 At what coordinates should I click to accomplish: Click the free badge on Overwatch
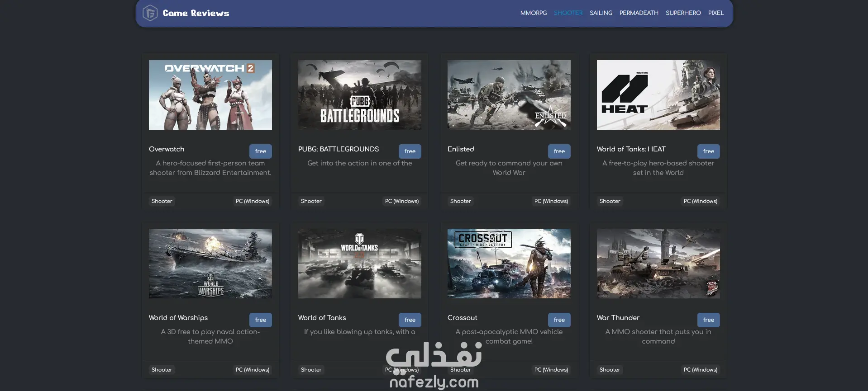click(x=261, y=151)
